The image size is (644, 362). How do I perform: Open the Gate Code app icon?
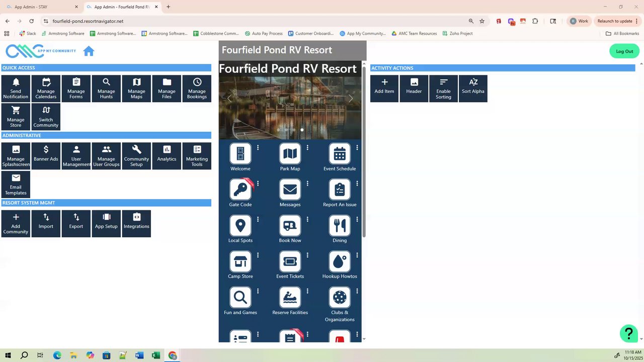click(240, 190)
